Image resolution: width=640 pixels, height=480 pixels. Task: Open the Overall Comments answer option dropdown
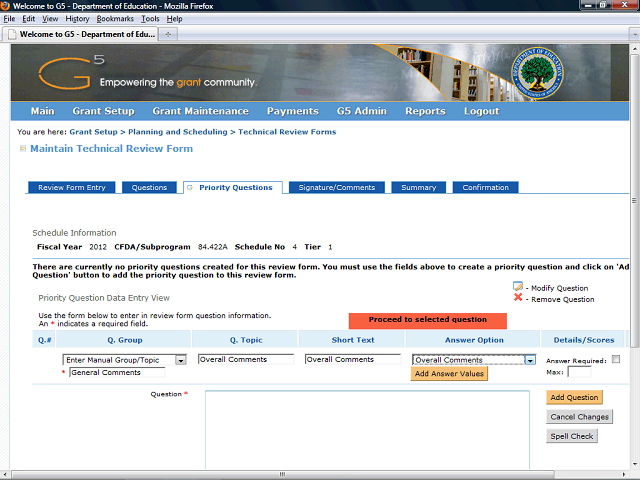click(x=530, y=360)
